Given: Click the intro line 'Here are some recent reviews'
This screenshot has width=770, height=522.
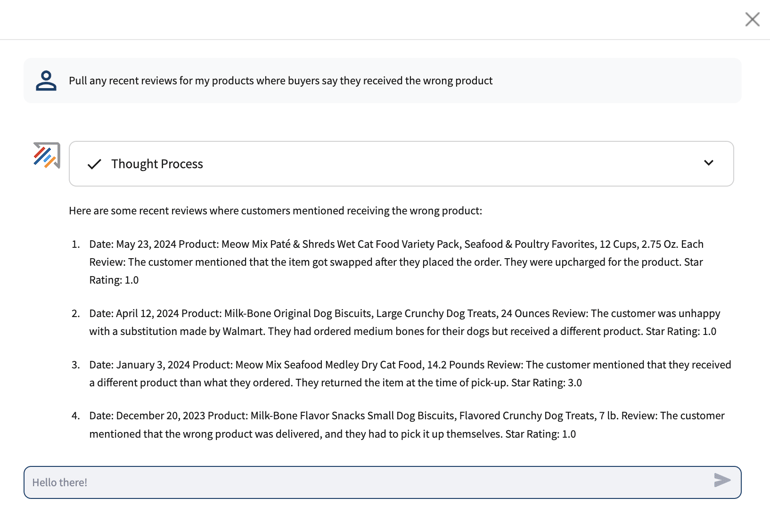Looking at the screenshot, I should click(275, 211).
